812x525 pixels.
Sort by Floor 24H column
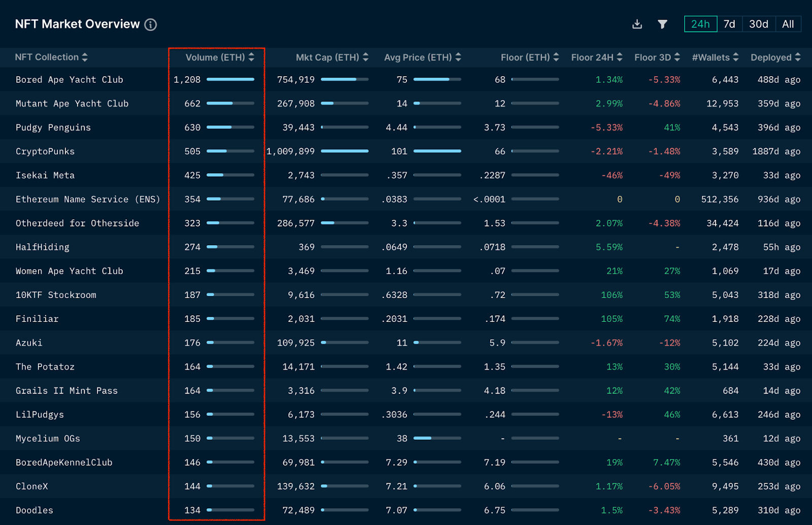click(x=596, y=57)
